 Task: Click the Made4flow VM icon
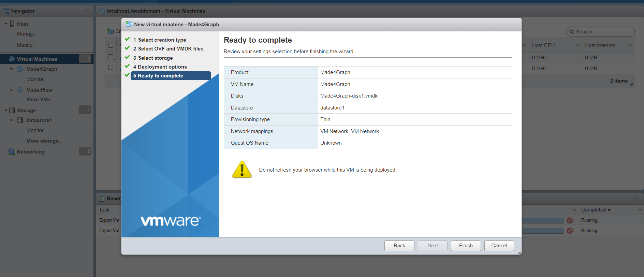(20, 90)
